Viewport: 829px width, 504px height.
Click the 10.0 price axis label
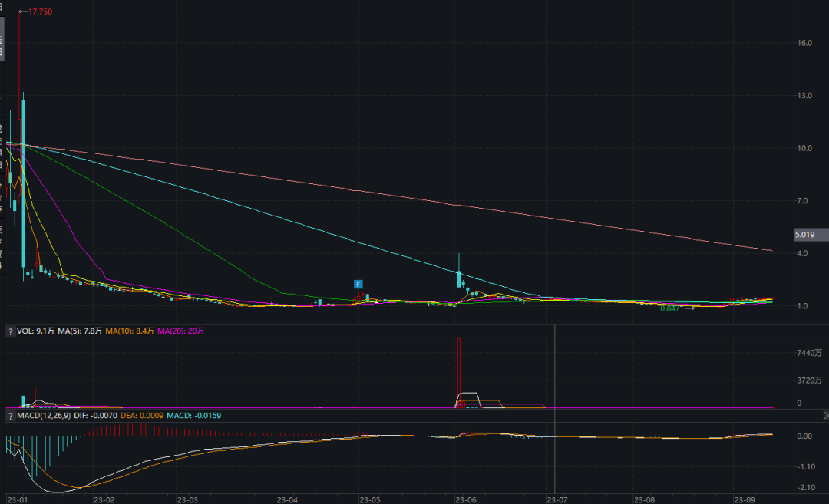point(804,149)
